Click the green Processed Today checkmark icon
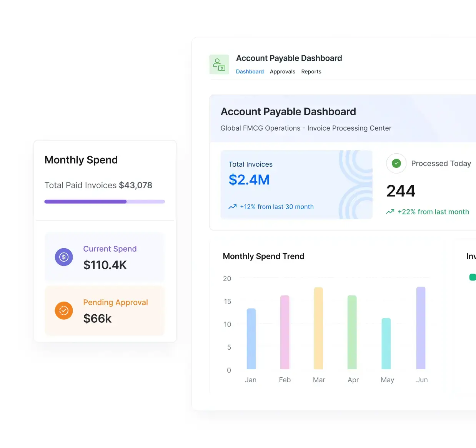This screenshot has height=448, width=476. tap(396, 163)
